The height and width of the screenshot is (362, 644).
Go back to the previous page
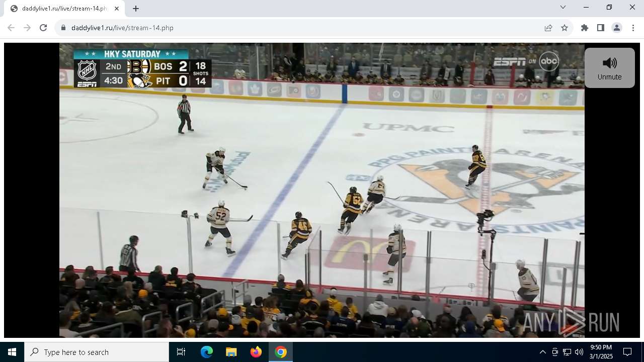(11, 28)
